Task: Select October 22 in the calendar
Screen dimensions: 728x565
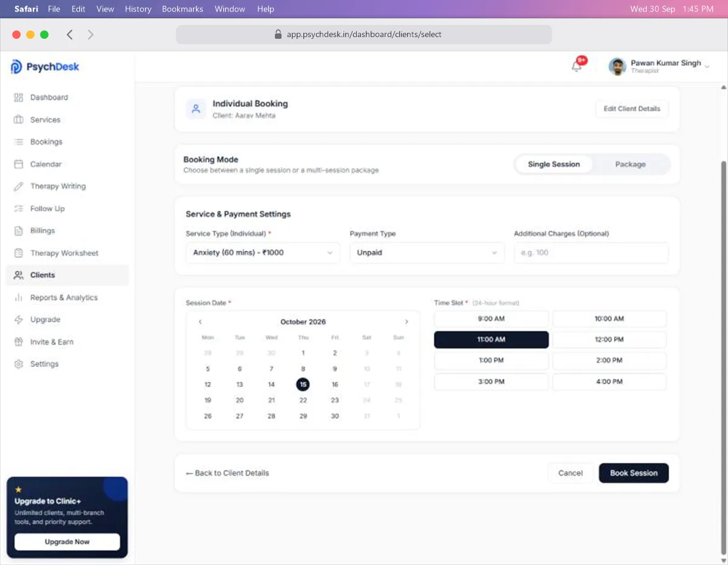Action: [x=303, y=400]
